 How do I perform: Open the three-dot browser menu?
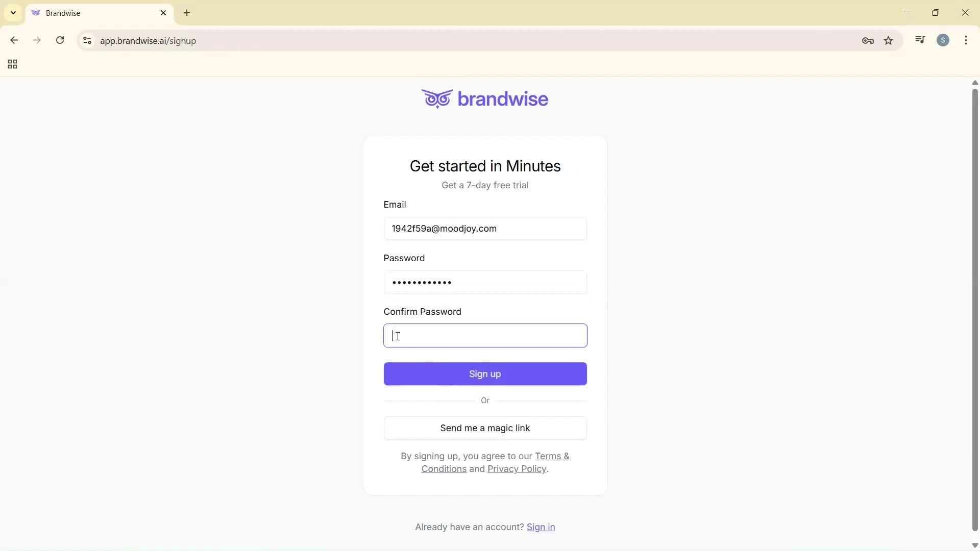click(x=966, y=40)
